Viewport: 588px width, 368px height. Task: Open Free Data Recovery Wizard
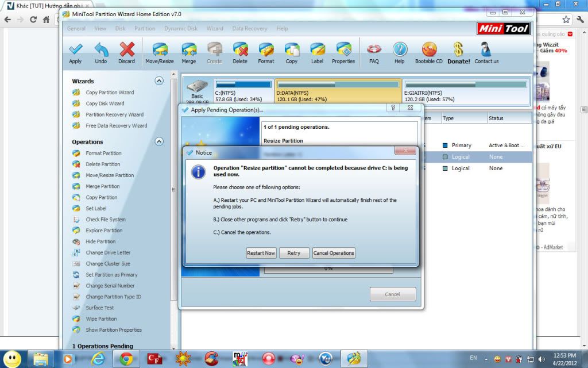click(x=116, y=125)
